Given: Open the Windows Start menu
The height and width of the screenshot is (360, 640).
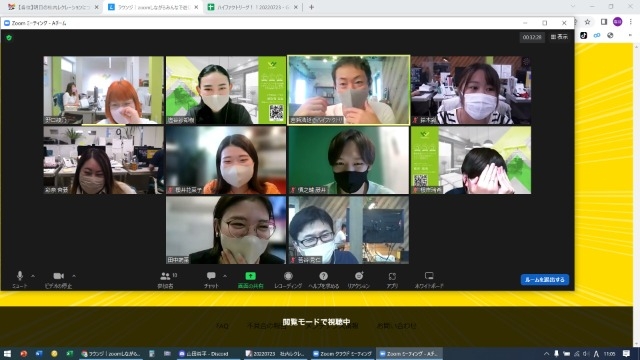Looking at the screenshot, I should (7, 353).
